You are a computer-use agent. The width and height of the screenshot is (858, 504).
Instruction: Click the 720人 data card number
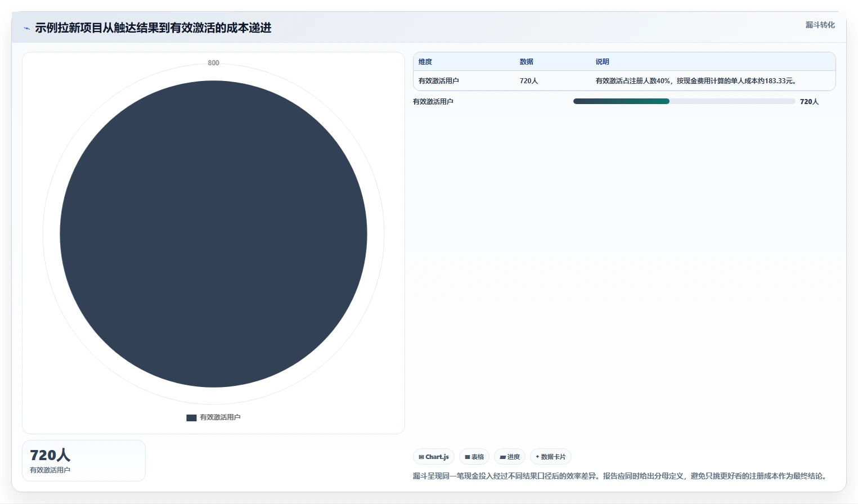[50, 455]
